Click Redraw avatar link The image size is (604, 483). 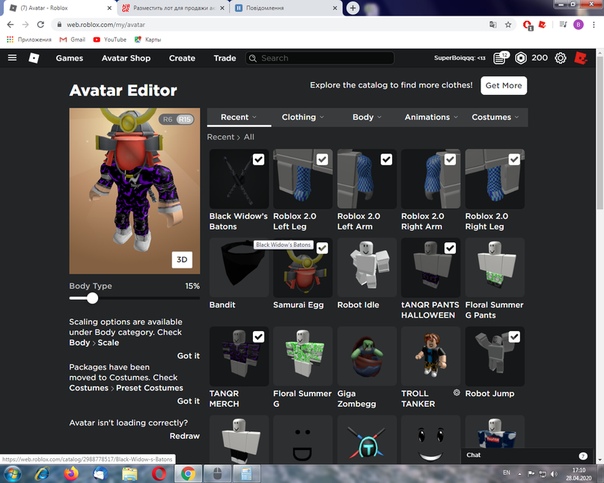(185, 436)
